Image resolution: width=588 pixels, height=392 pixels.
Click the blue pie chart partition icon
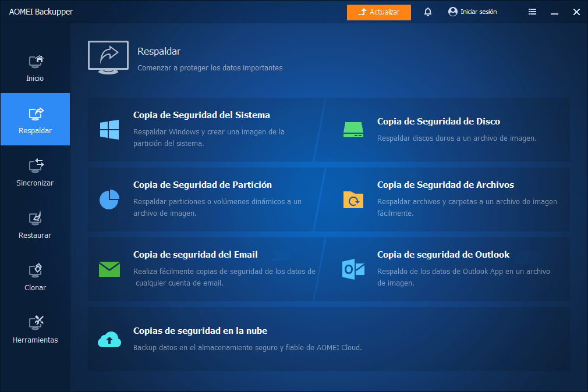pos(109,199)
